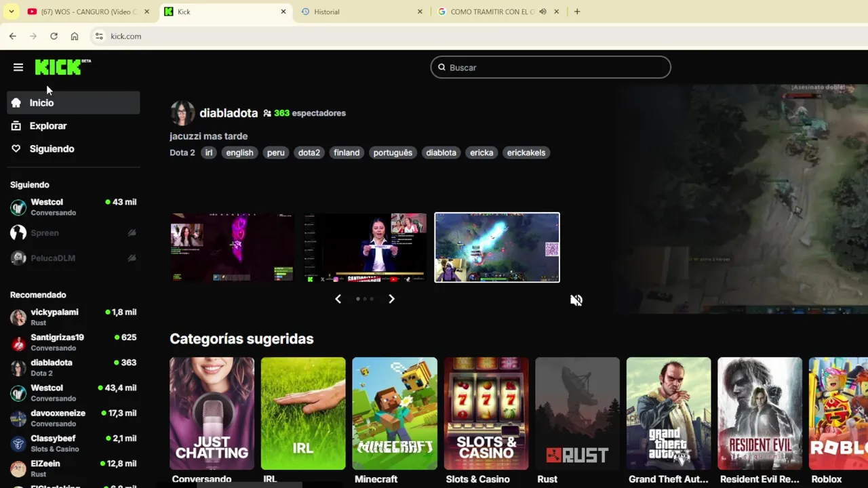Click 363 espectadores viewer count
Screen dimensions: 868x488
tap(304, 113)
